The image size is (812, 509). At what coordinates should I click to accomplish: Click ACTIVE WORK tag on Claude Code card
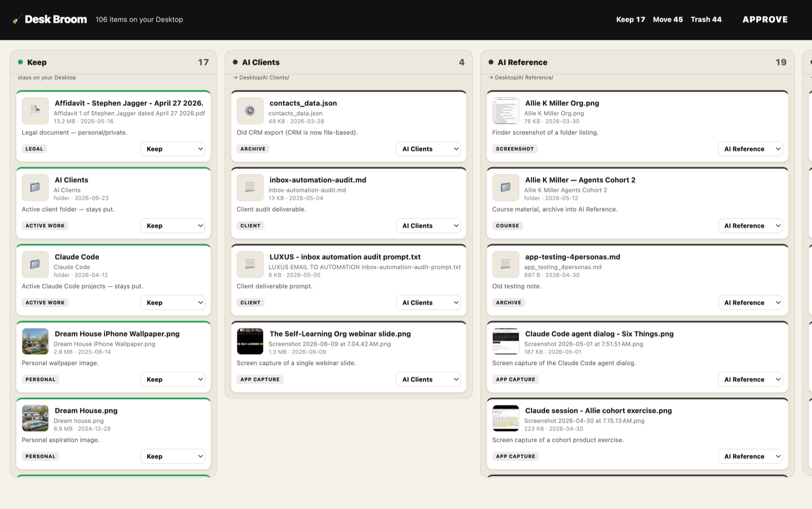click(45, 302)
